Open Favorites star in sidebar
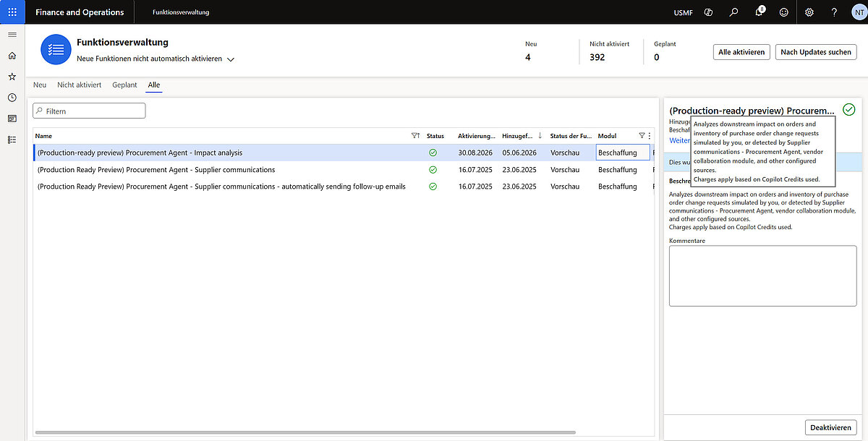This screenshot has height=441, width=868. coord(12,77)
